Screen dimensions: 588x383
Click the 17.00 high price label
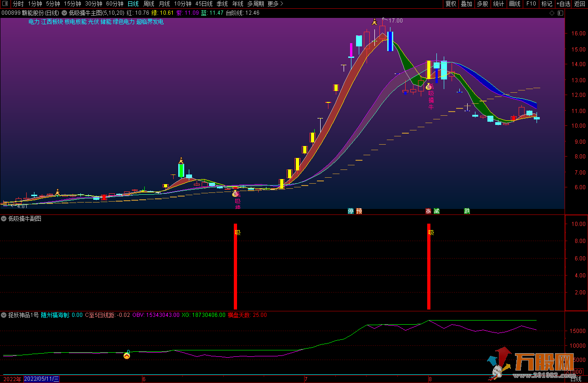click(396, 21)
